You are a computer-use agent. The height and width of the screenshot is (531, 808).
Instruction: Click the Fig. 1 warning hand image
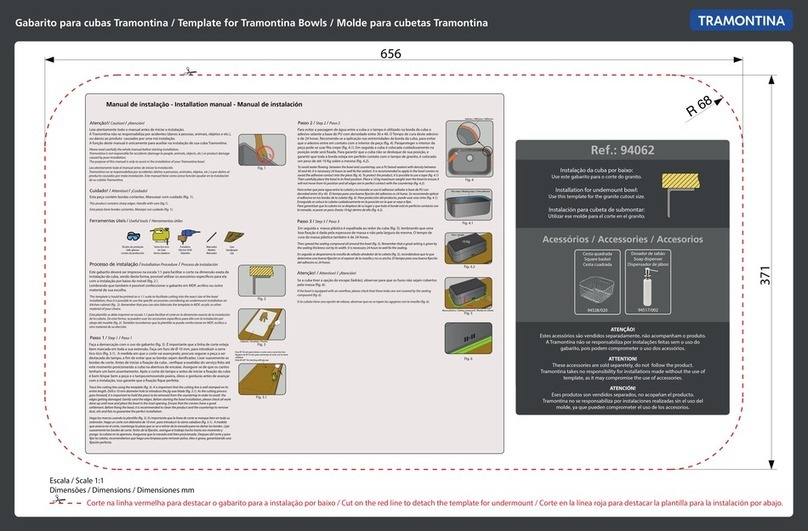[x=262, y=150]
